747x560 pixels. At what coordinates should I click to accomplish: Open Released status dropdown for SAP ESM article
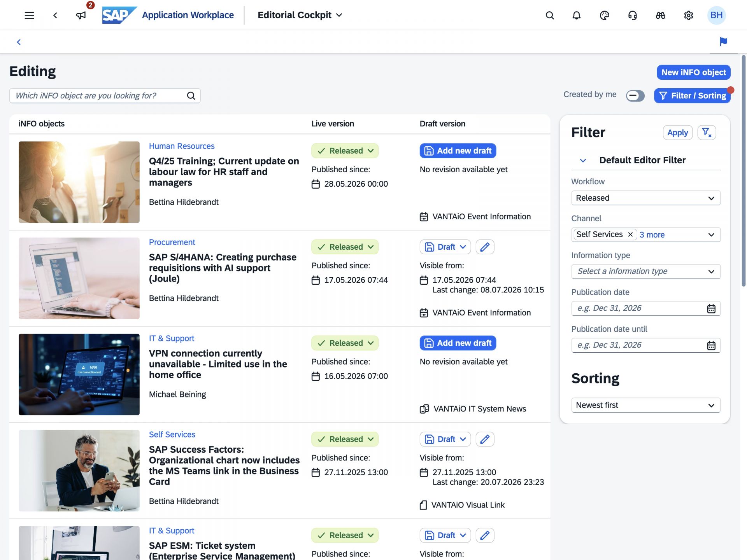click(345, 535)
